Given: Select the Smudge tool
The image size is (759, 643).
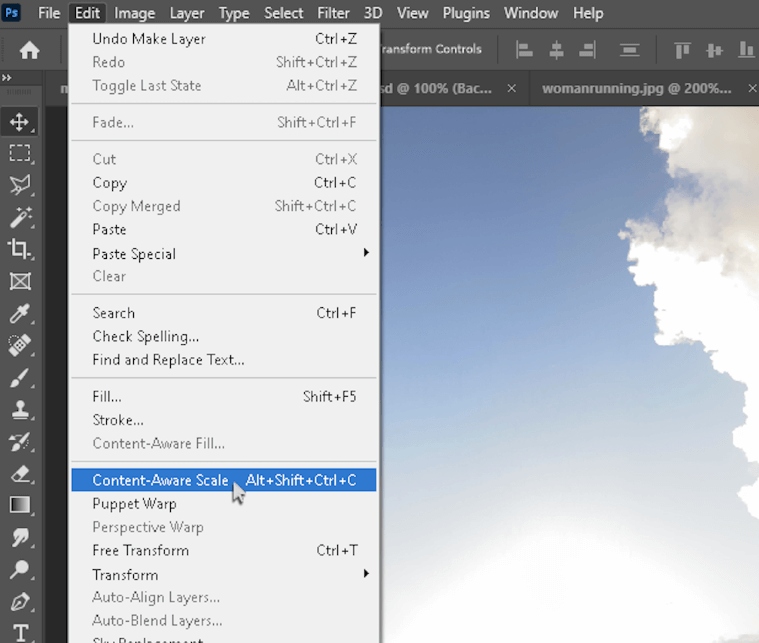Looking at the screenshot, I should click(19, 537).
